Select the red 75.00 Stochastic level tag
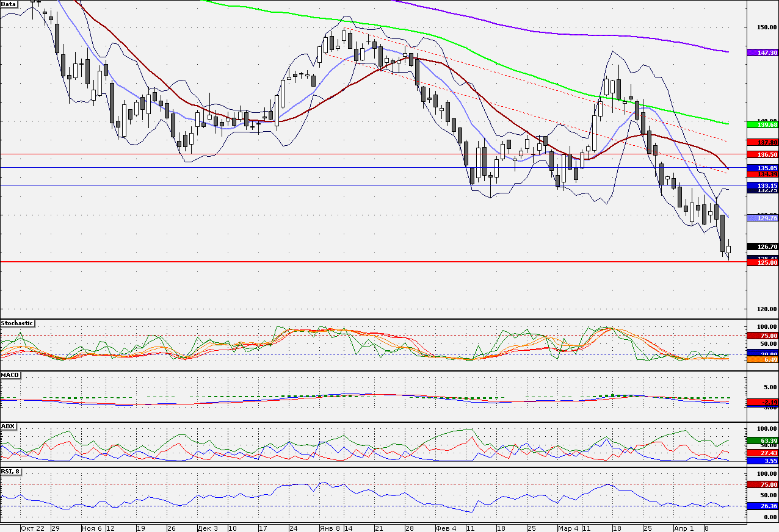This screenshot has height=532, width=779. point(763,336)
